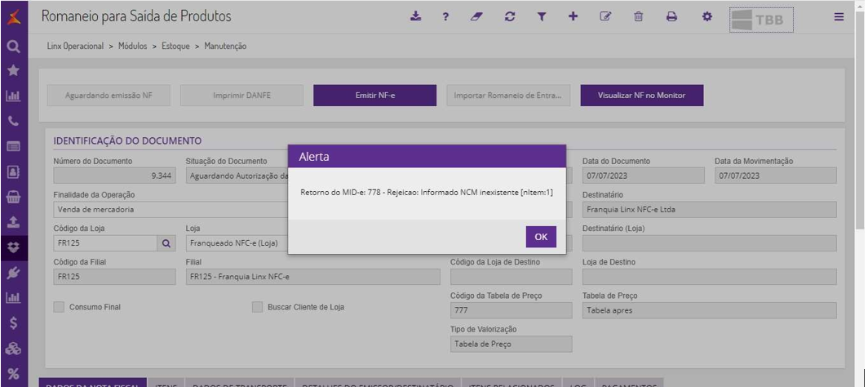Click the Loja de Destino field
Screen dimensions: 868x387
pyautogui.click(x=709, y=277)
